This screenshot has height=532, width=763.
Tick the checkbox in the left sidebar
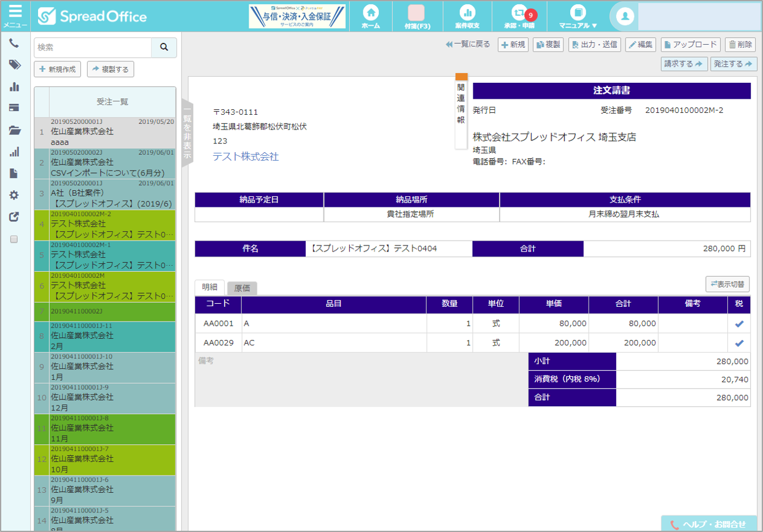point(14,239)
